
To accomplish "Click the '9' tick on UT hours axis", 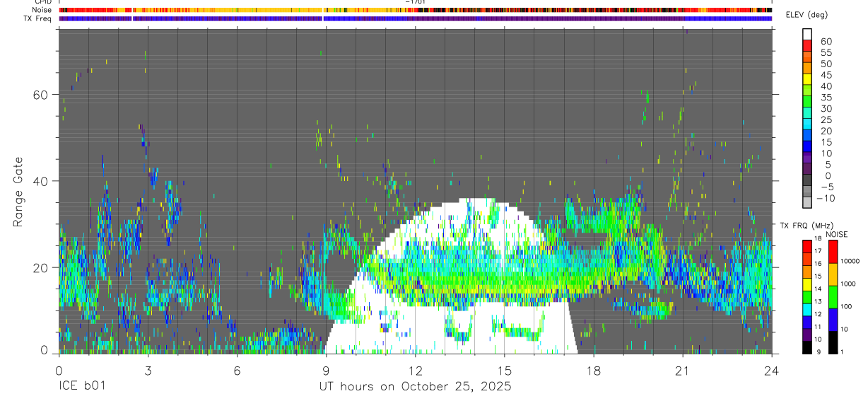I will [x=326, y=370].
